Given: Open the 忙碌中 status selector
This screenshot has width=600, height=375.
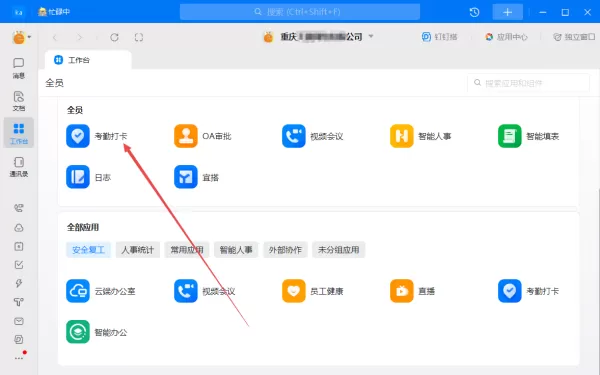Looking at the screenshot, I should pos(54,12).
